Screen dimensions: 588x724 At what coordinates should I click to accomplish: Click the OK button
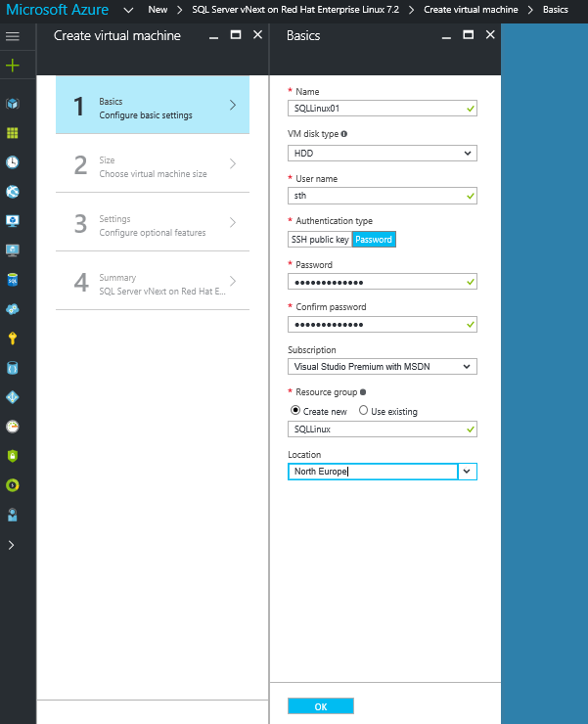(x=321, y=706)
